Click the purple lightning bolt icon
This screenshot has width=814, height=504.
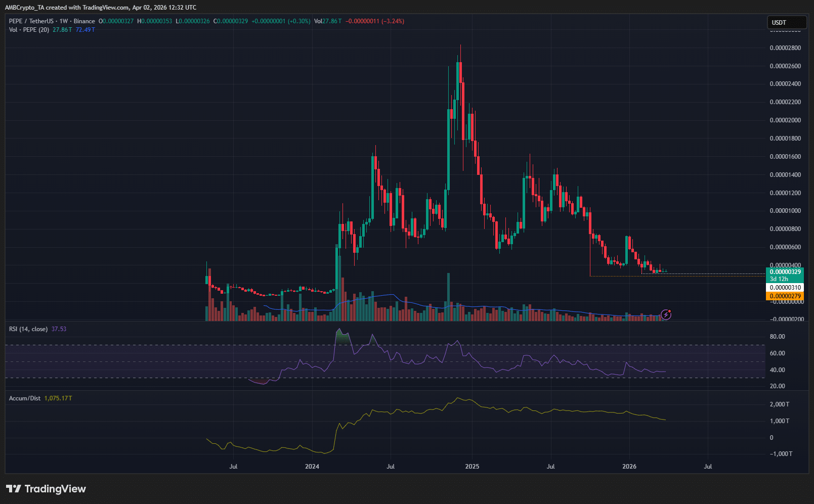pos(666,315)
